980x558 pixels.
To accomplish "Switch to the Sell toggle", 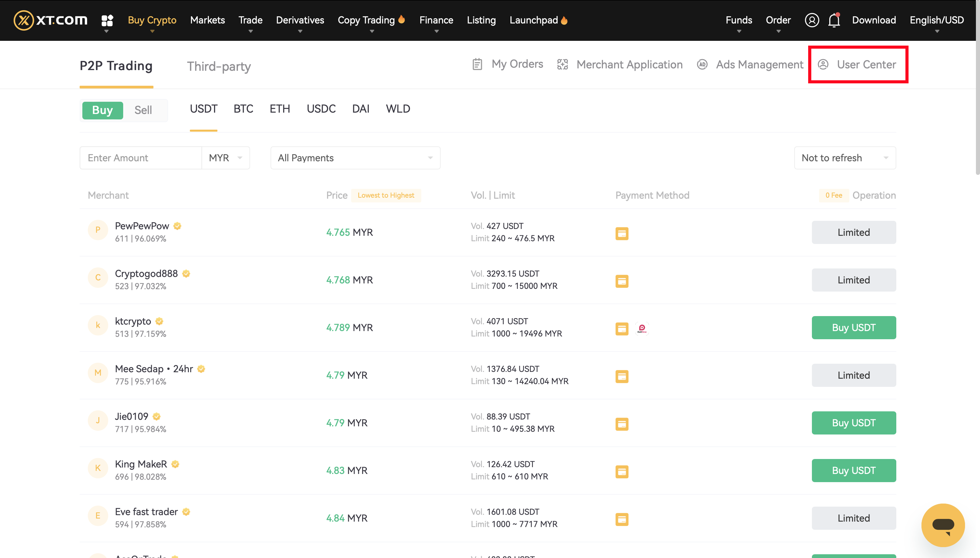I will (x=143, y=110).
